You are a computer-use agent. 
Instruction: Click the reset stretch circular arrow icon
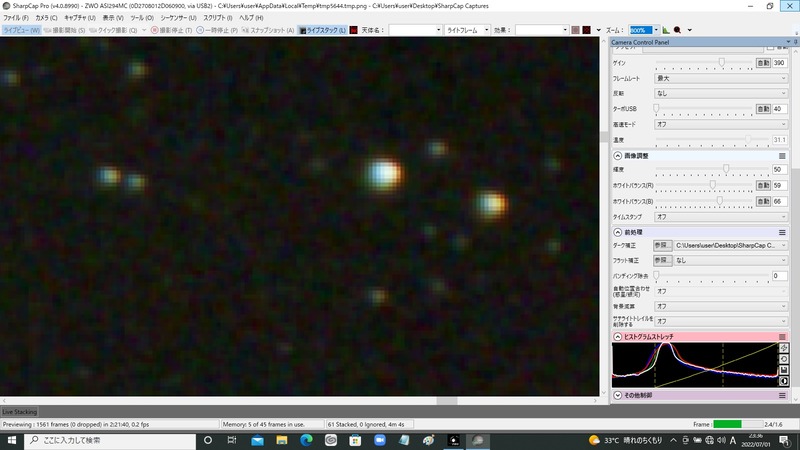[x=784, y=359]
